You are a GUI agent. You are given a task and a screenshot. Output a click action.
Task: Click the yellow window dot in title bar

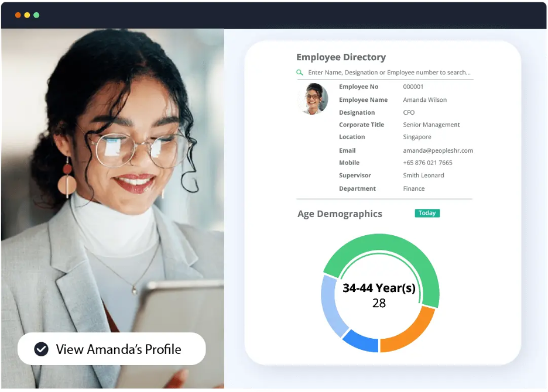point(27,15)
